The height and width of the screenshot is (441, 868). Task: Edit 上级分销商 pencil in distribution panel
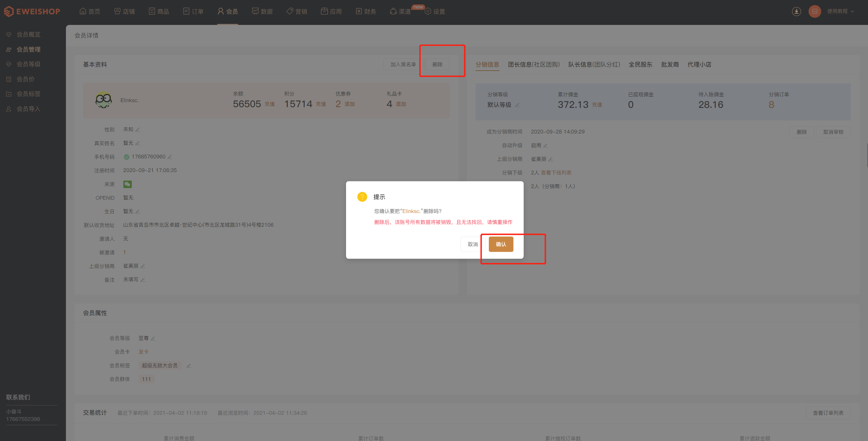551,159
